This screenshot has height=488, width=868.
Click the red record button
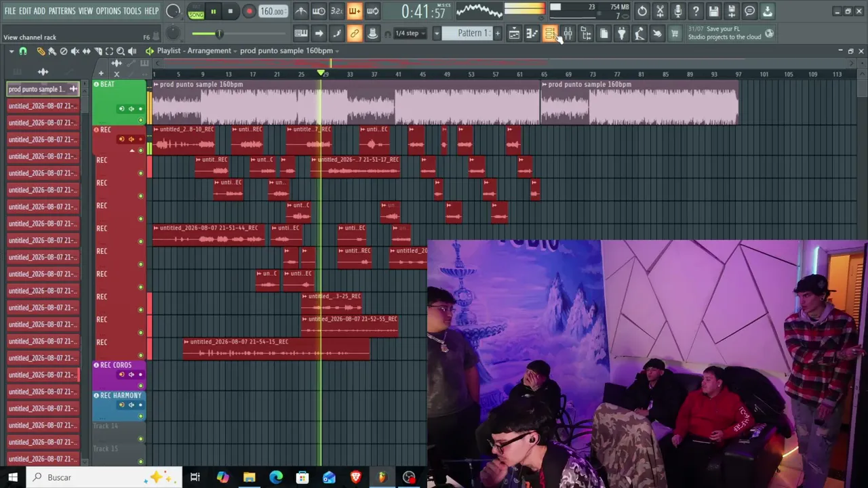pos(249,11)
